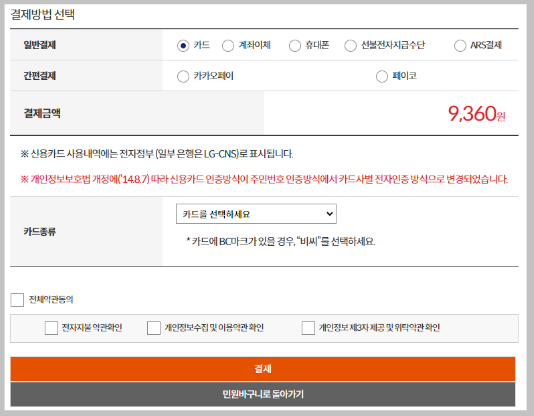This screenshot has height=416, width=534.
Task: Check 개인정보 제3자 제공 및 위탁약관 확인
Action: pos(308,328)
